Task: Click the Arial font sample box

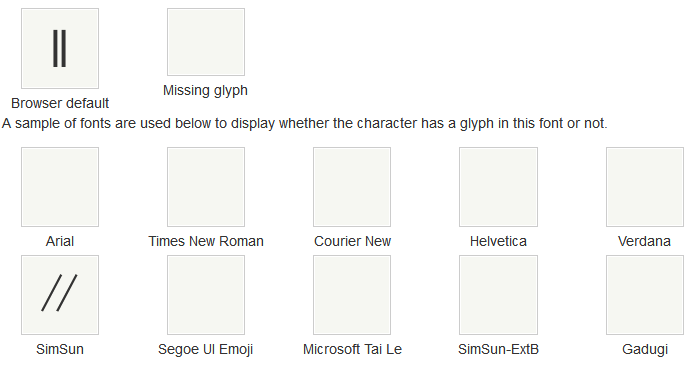Action: coord(60,187)
